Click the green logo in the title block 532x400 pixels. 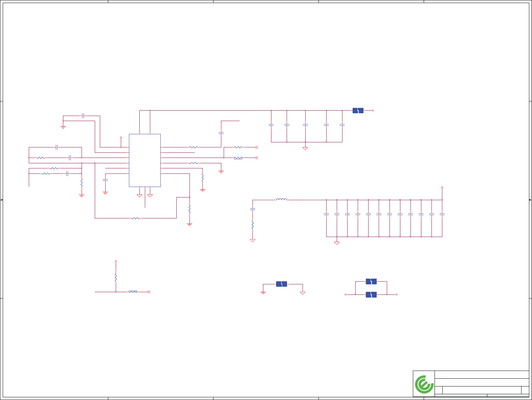424,384
